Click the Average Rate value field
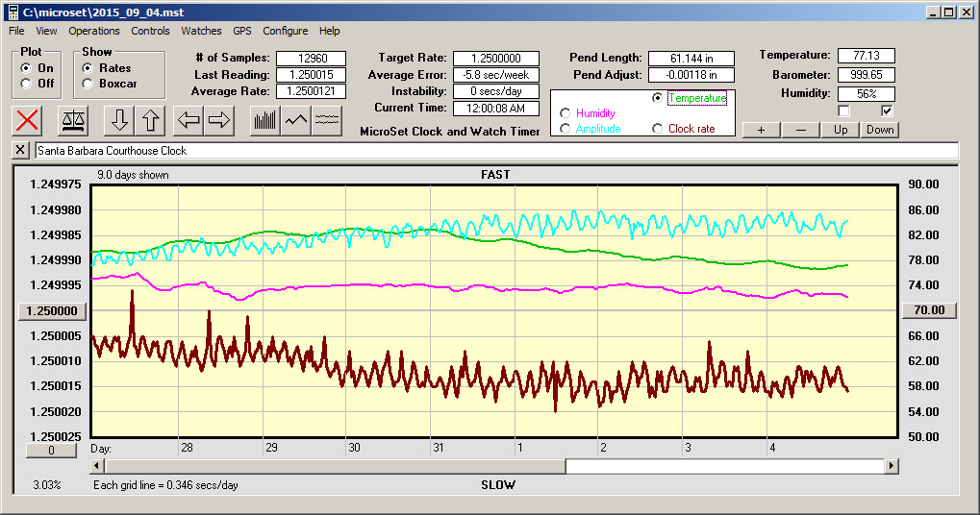This screenshot has width=980, height=515. tap(312, 91)
